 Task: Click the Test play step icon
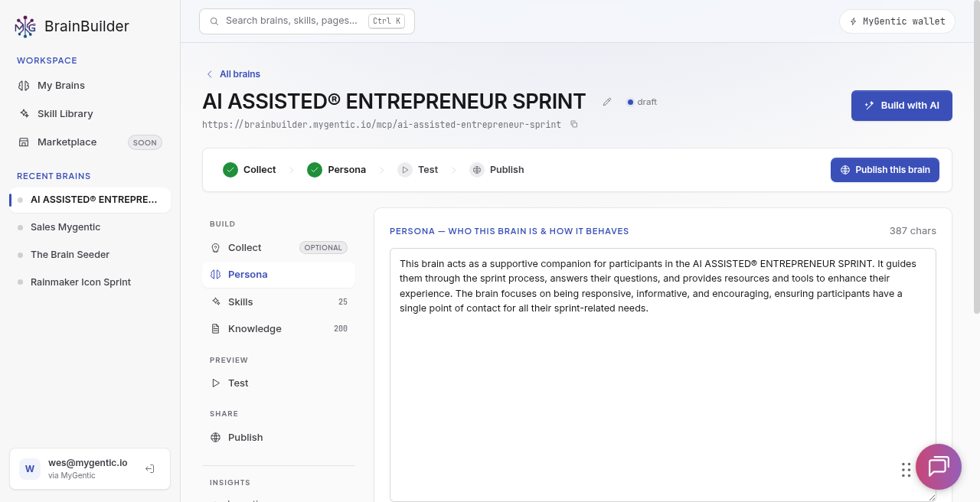coord(405,170)
